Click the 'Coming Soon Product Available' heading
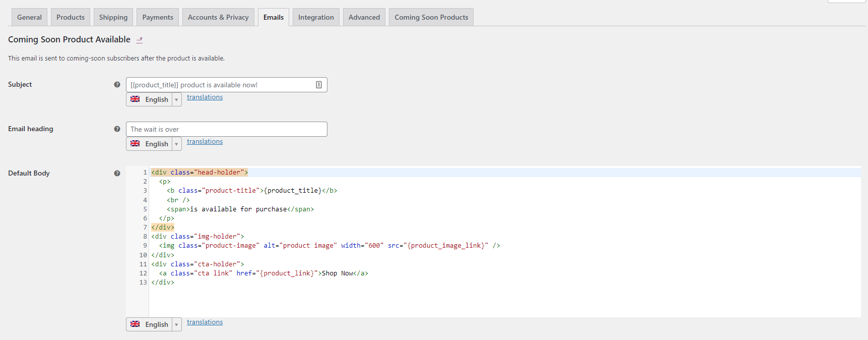868x340 pixels. coord(69,39)
